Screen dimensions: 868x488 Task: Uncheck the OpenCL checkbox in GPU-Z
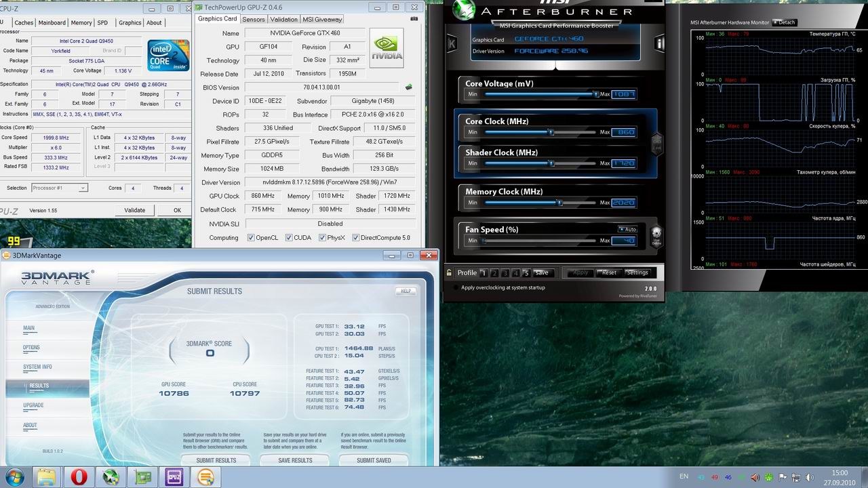(x=251, y=238)
